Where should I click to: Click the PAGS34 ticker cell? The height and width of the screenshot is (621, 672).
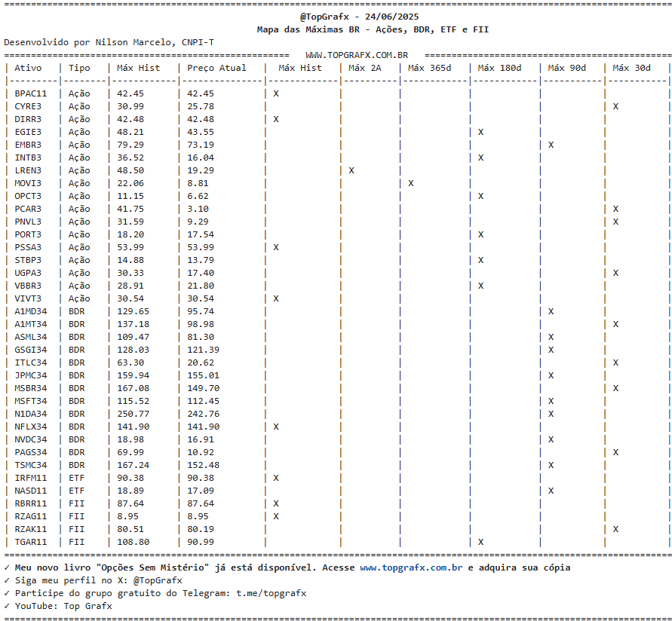point(30,453)
